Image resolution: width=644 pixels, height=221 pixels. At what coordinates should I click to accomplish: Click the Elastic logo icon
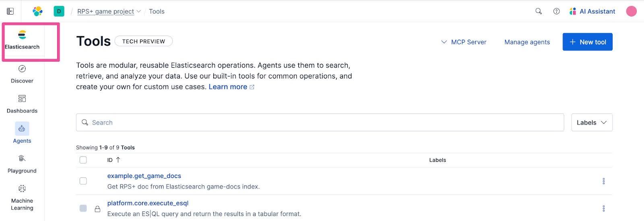point(37,11)
